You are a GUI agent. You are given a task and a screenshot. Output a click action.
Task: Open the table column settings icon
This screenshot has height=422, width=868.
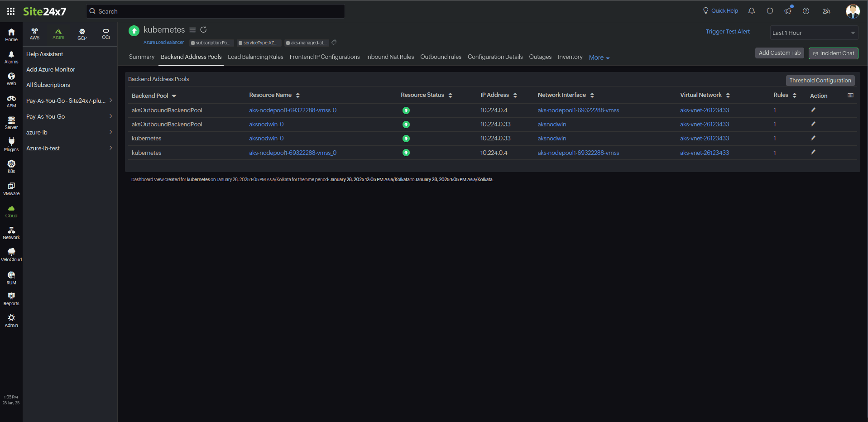pos(850,96)
